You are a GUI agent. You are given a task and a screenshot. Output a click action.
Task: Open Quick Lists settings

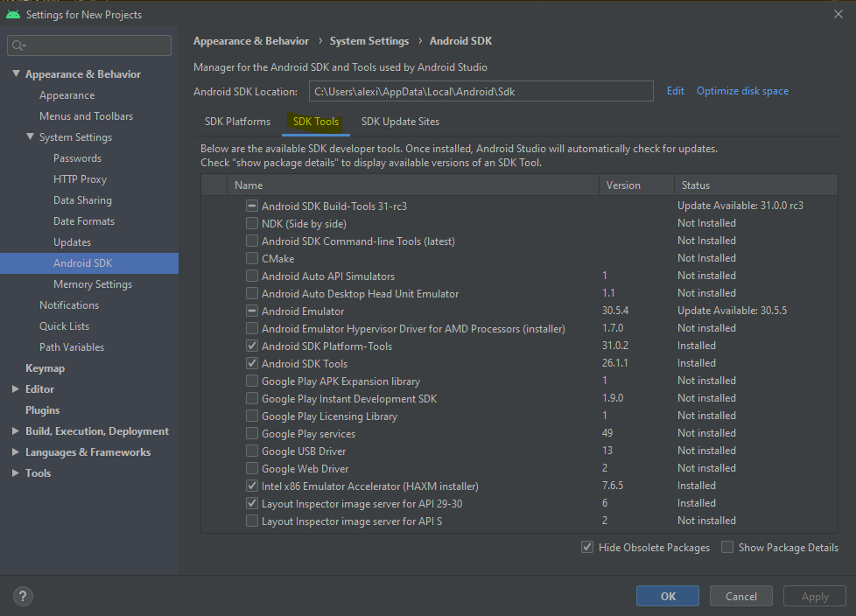coord(64,326)
